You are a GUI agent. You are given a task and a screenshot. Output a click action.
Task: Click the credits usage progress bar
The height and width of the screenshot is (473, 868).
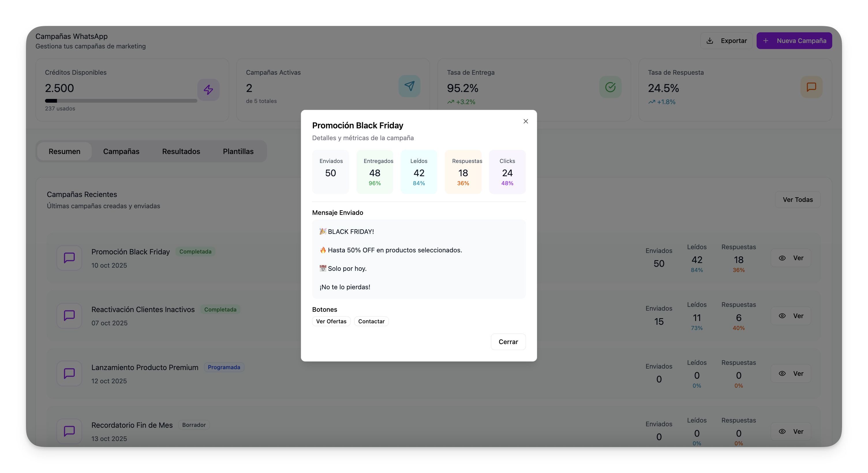pos(121,101)
